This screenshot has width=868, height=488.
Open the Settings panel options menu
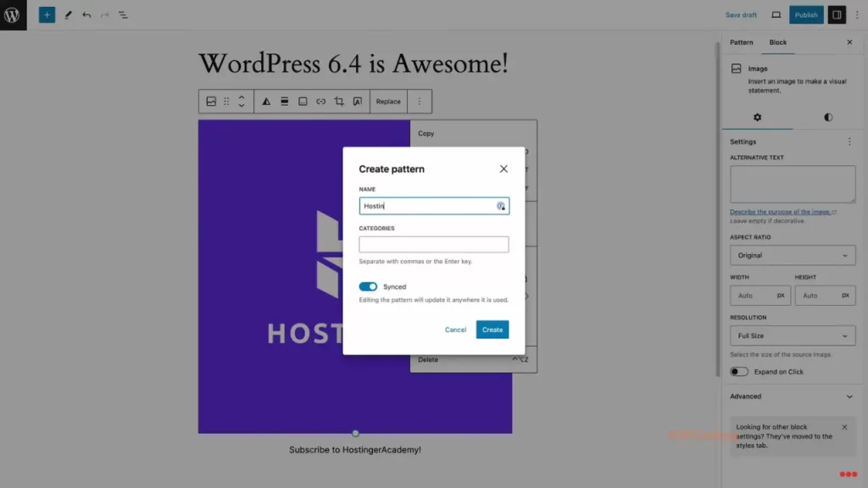click(849, 141)
